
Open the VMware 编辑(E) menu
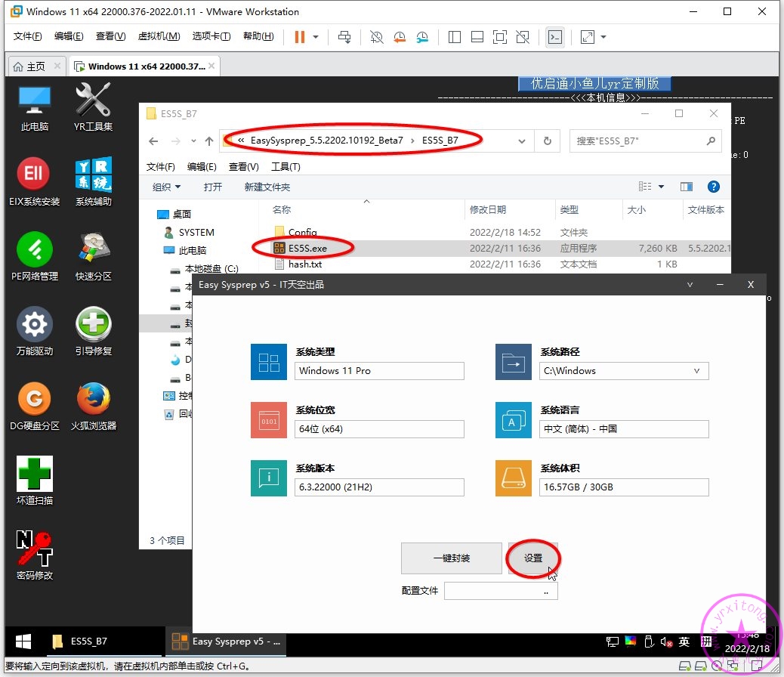[69, 36]
